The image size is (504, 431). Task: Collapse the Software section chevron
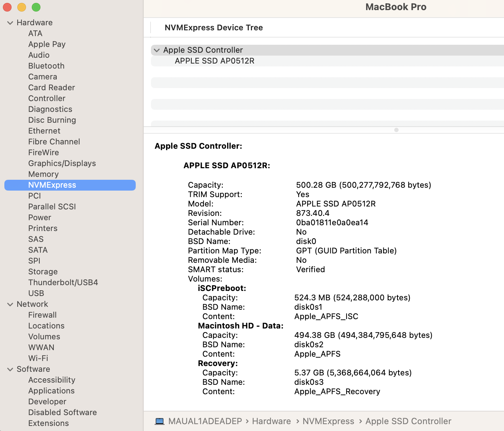click(10, 369)
